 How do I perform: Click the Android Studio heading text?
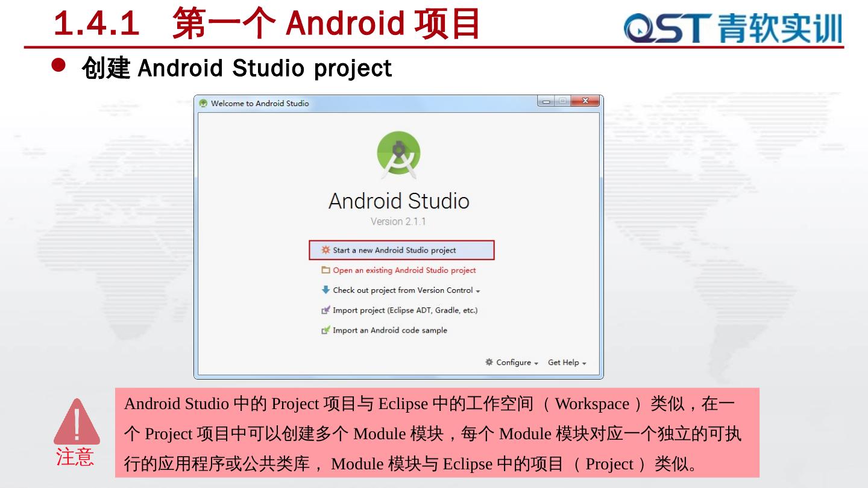(x=398, y=201)
